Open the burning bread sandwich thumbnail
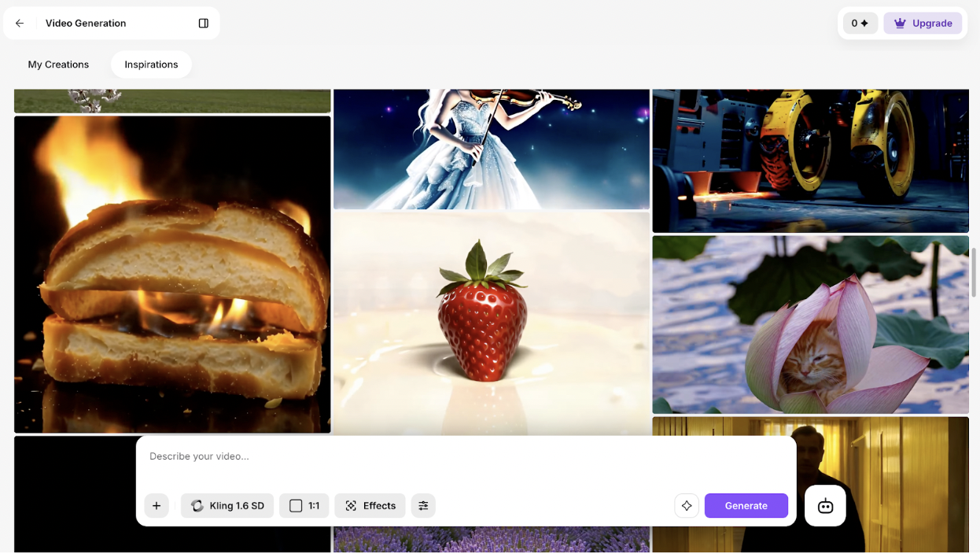Screen dimensions: 980x554 coord(172,274)
